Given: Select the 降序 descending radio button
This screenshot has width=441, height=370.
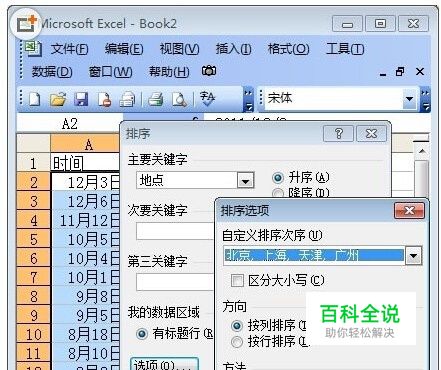Looking at the screenshot, I should 277,193.
